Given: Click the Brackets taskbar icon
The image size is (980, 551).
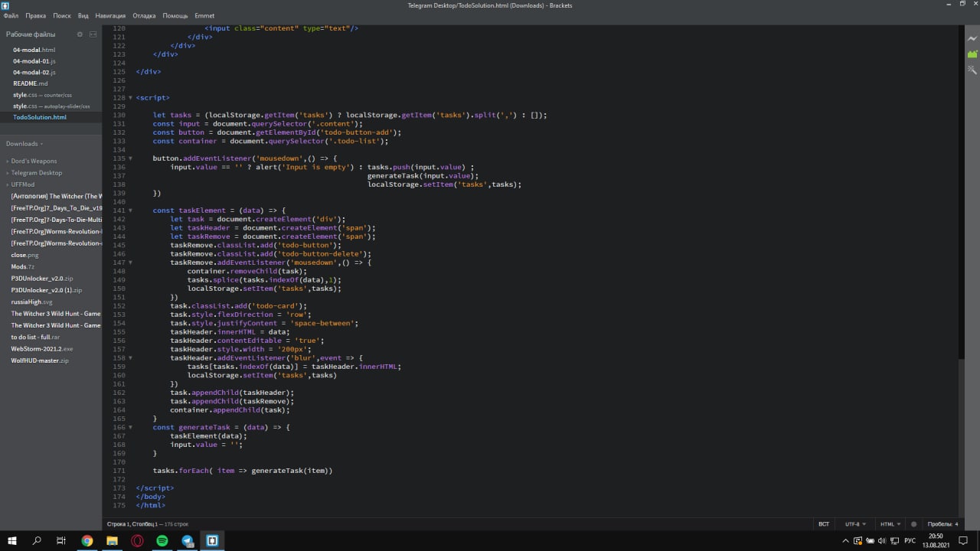Looking at the screenshot, I should [212, 541].
